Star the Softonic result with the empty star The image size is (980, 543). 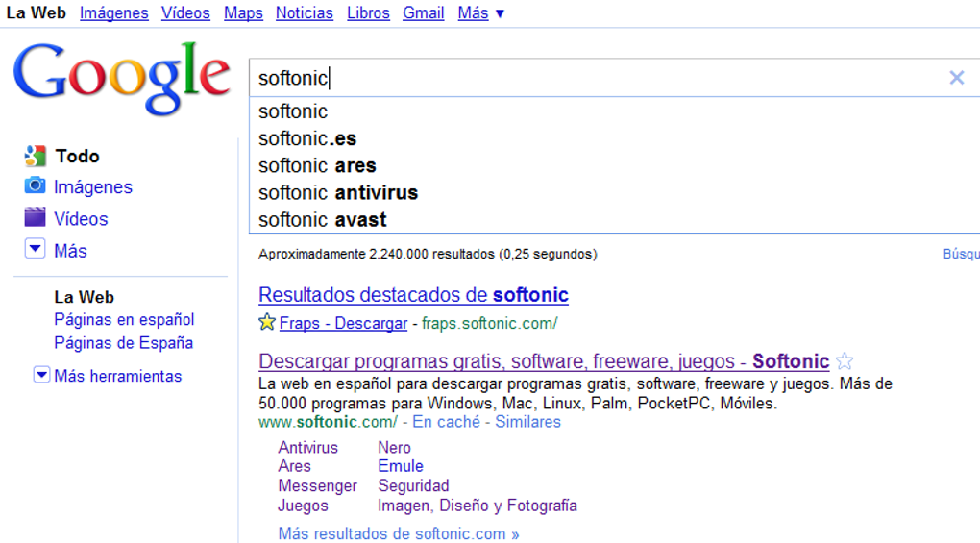[845, 362]
